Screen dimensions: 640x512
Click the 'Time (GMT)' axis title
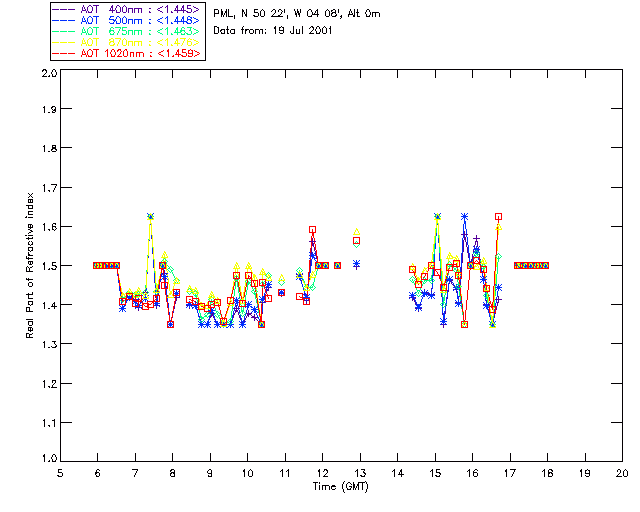340,486
